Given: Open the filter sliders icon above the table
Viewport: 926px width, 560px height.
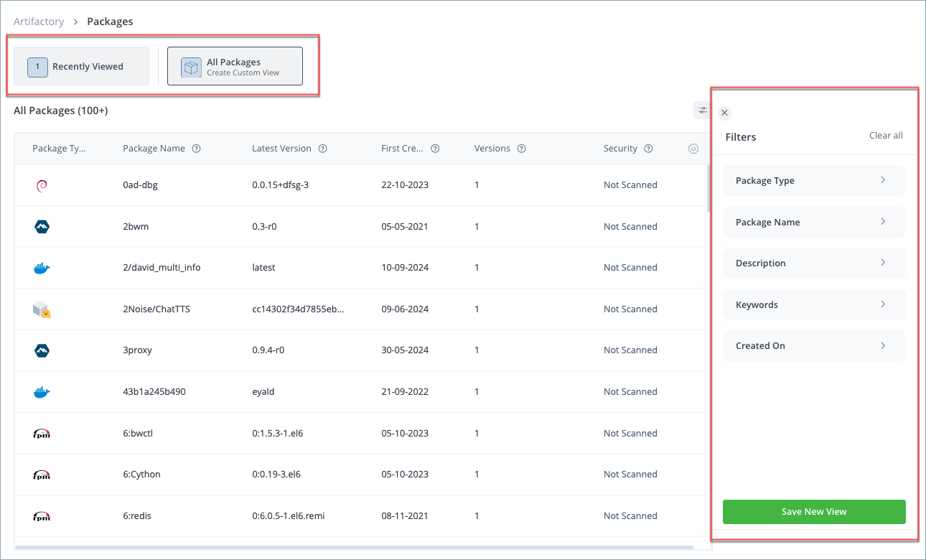Looking at the screenshot, I should [x=702, y=110].
